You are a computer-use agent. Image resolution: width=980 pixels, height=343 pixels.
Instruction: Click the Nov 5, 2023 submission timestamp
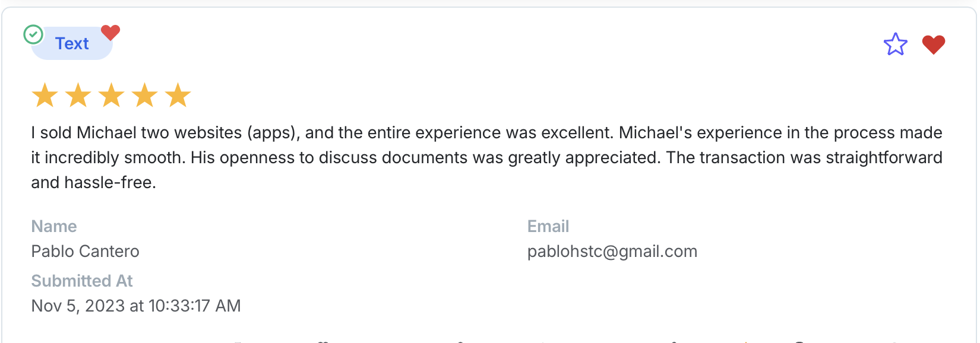[x=136, y=306]
